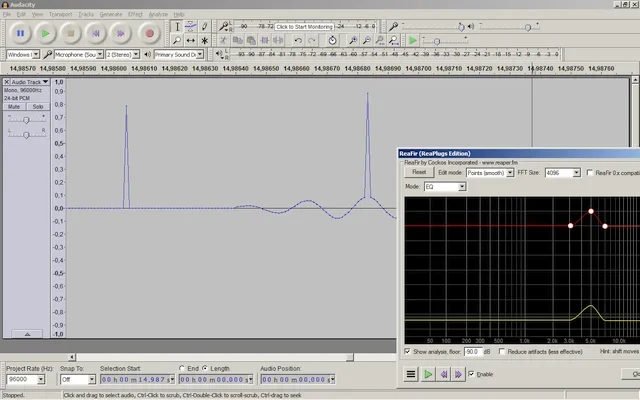The image size is (640, 400).
Task: Open the Generate menu
Action: (x=111, y=15)
